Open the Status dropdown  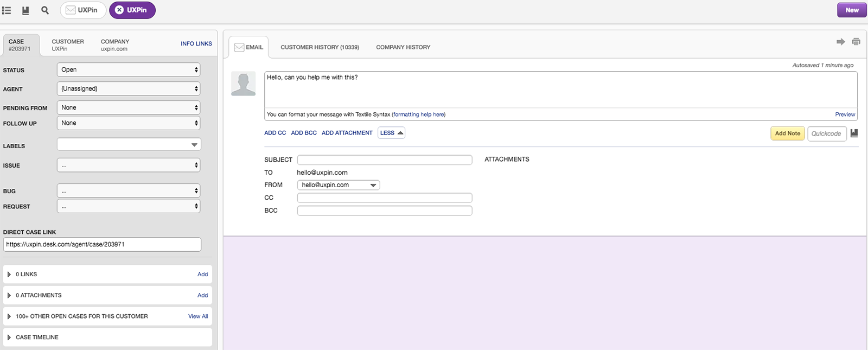click(x=129, y=69)
